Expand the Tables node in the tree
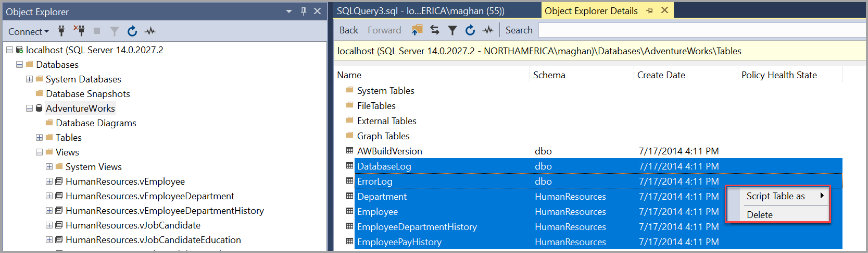 (x=39, y=138)
